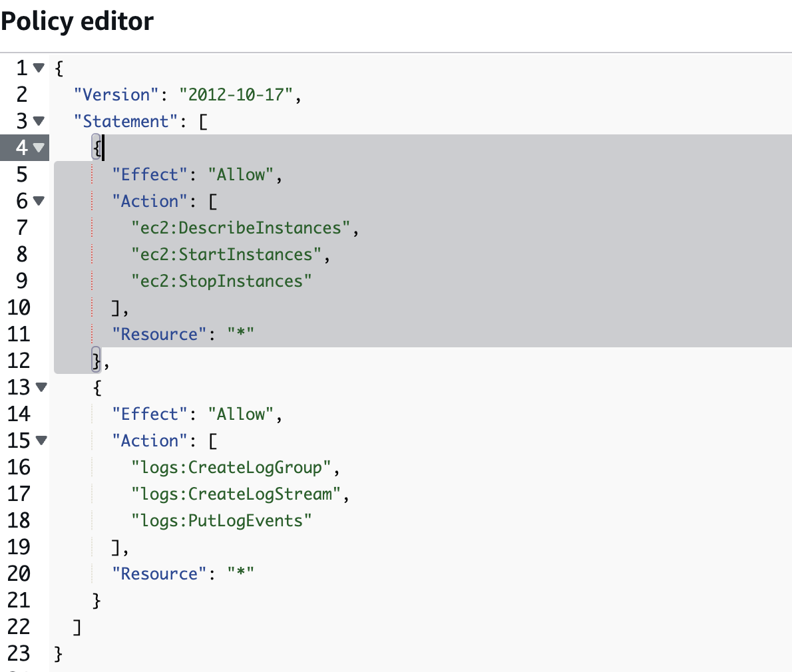Click the opening brace on line 13
This screenshot has height=672, width=792.
(97, 388)
